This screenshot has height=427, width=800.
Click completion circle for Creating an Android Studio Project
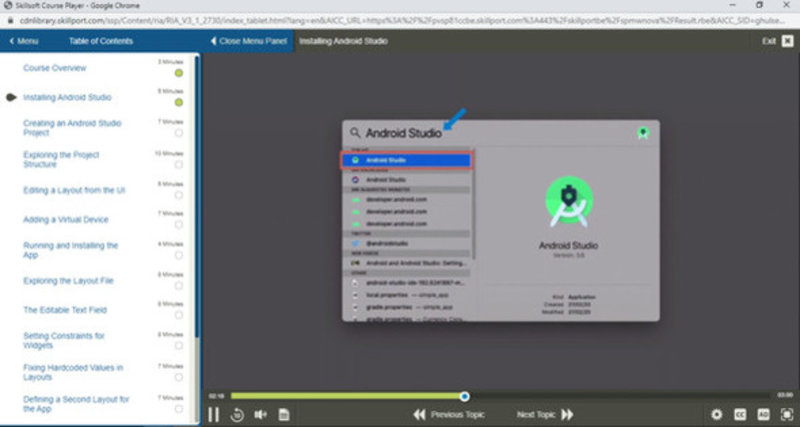[179, 133]
